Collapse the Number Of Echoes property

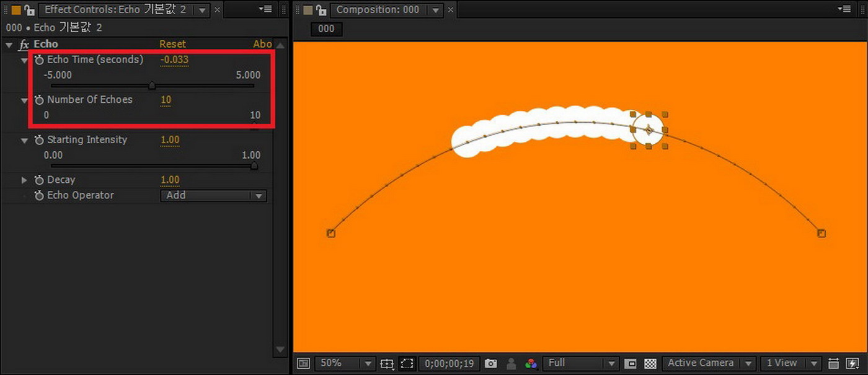24,100
